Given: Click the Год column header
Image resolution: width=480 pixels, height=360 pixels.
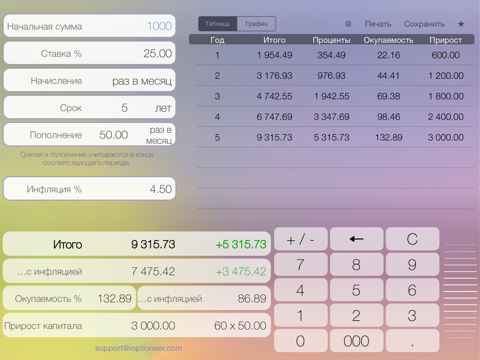Looking at the screenshot, I should [217, 40].
